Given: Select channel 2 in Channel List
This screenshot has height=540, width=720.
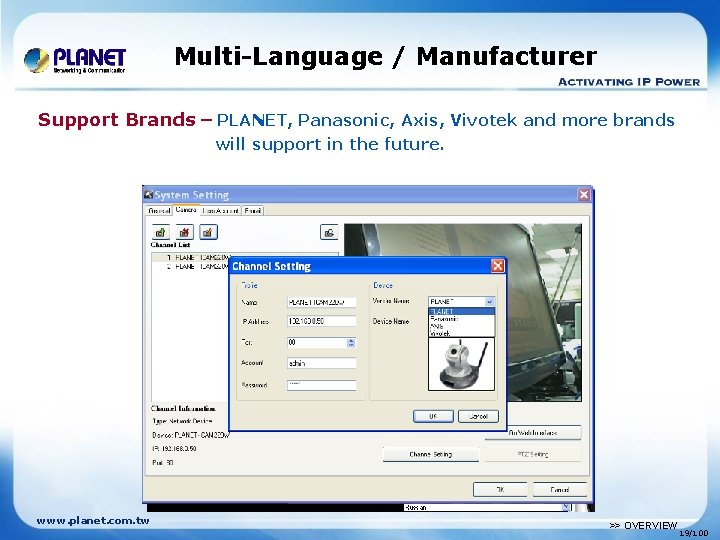Looking at the screenshot, I should click(191, 266).
